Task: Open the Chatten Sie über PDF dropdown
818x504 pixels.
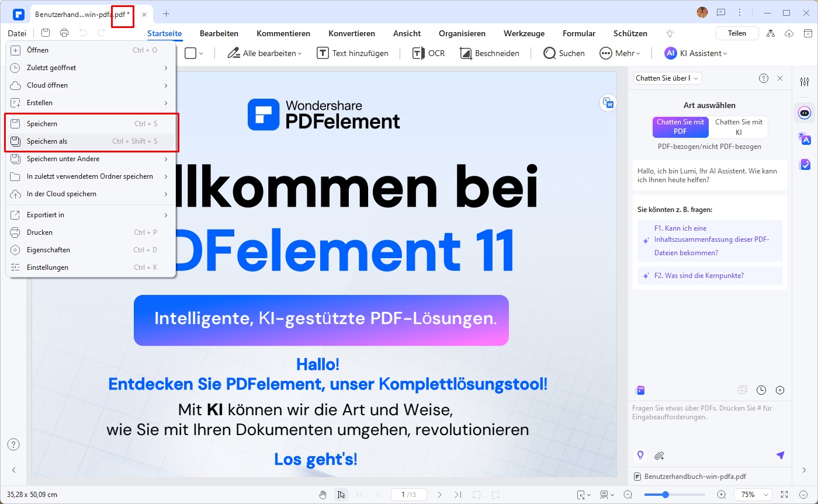Action: [668, 78]
